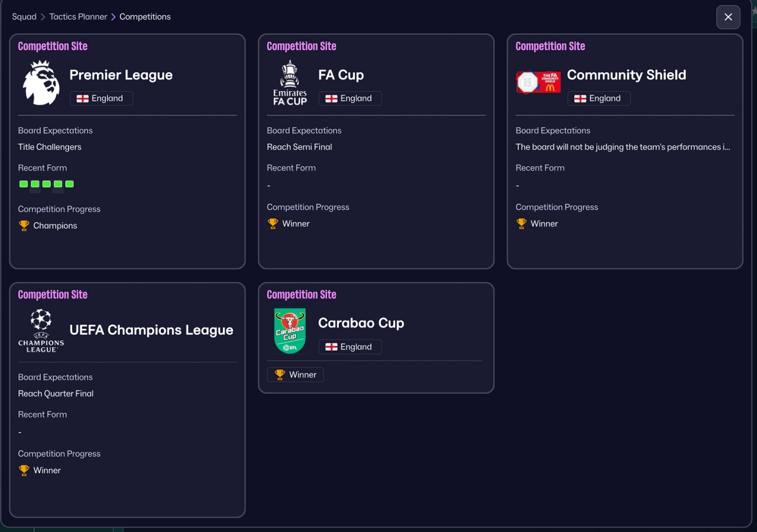757x532 pixels.
Task: Click the Carabao Cup Winner badge
Action: pos(295,375)
